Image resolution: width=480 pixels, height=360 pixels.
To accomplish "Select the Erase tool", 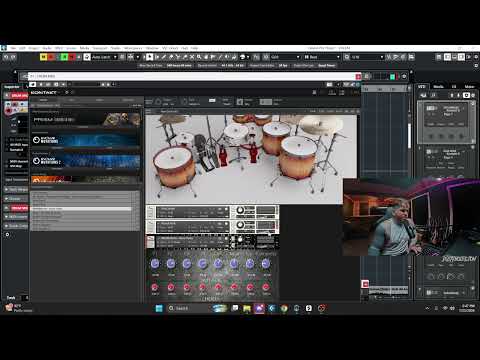I will pyautogui.click(x=171, y=57).
